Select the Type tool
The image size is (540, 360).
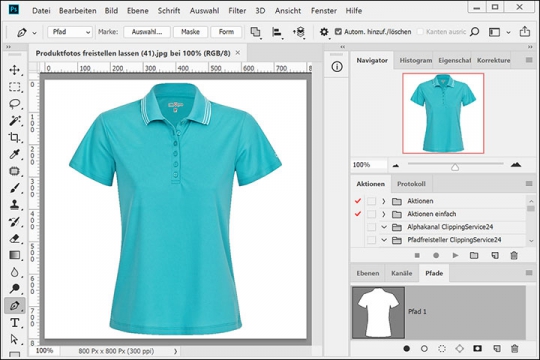click(x=14, y=323)
